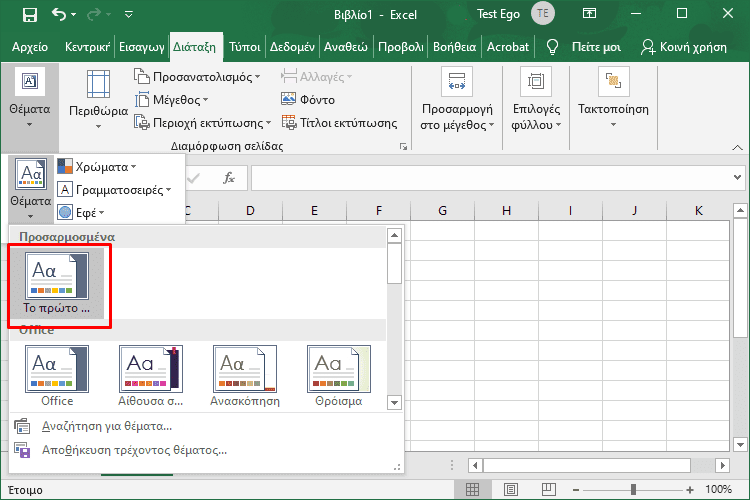The image size is (750, 500).
Task: Click the fx insert function icon
Action: click(x=229, y=178)
